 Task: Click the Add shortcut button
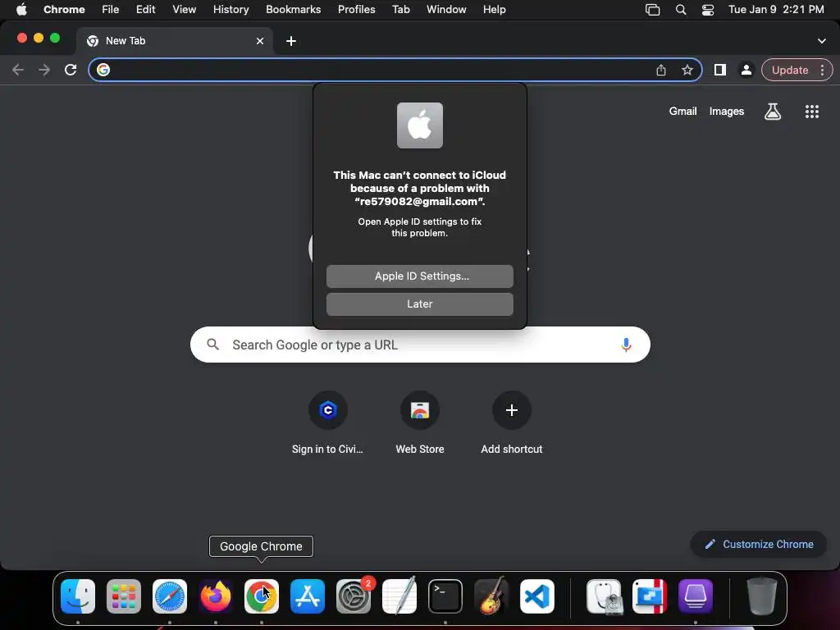(512, 423)
